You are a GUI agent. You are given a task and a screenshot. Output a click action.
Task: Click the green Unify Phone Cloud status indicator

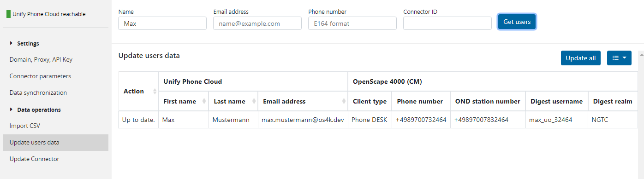pyautogui.click(x=8, y=14)
